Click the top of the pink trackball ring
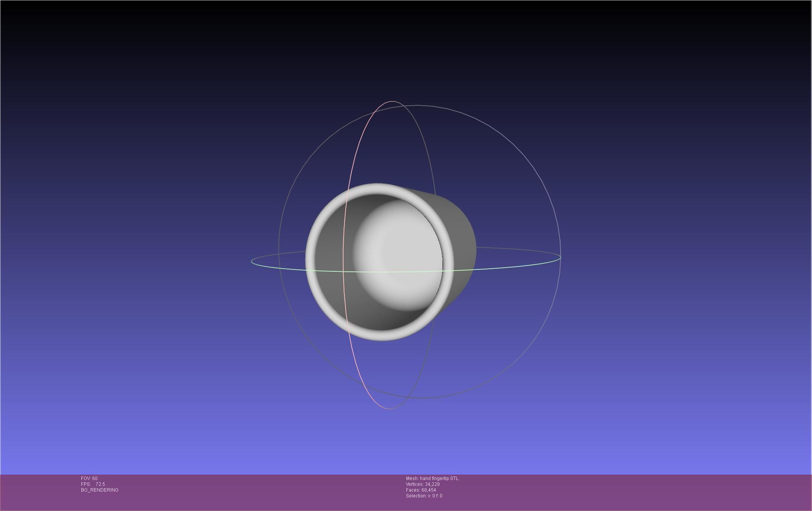 tap(392, 101)
